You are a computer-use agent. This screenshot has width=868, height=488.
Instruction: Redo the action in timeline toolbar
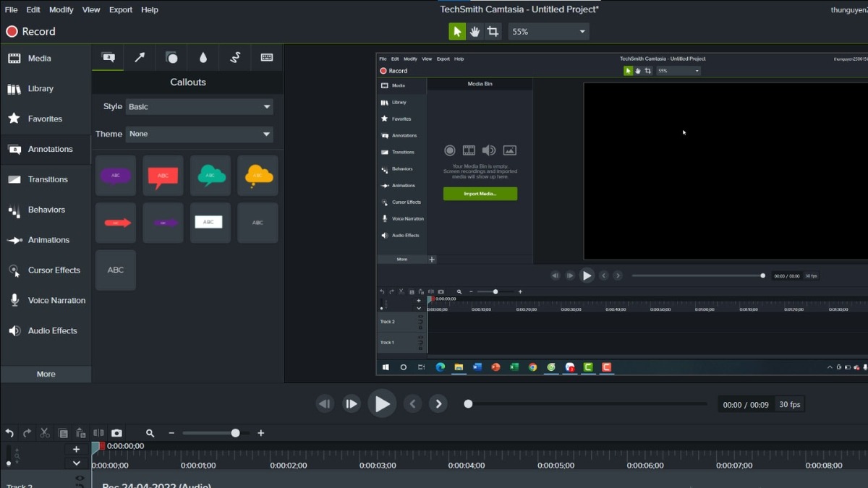coord(27,433)
